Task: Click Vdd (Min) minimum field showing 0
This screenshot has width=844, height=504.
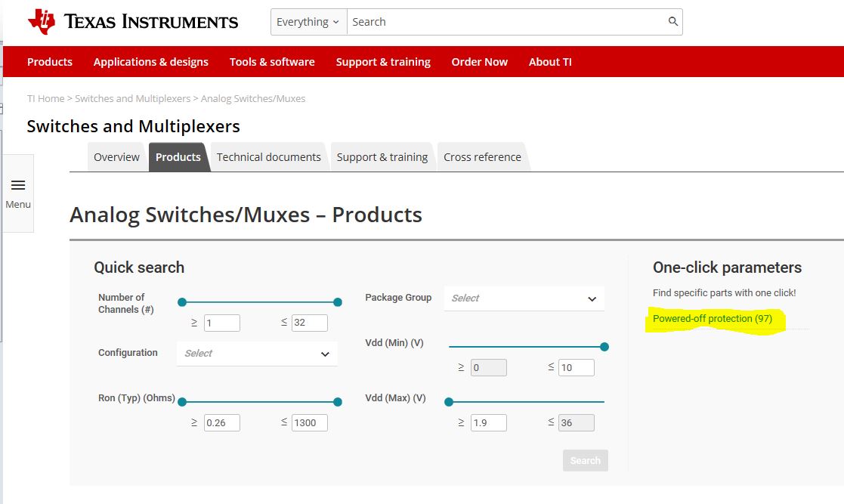Action: (489, 368)
